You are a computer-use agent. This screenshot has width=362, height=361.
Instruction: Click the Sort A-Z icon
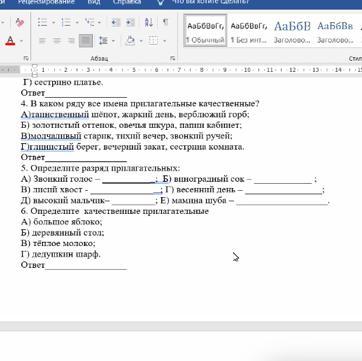coord(149,23)
